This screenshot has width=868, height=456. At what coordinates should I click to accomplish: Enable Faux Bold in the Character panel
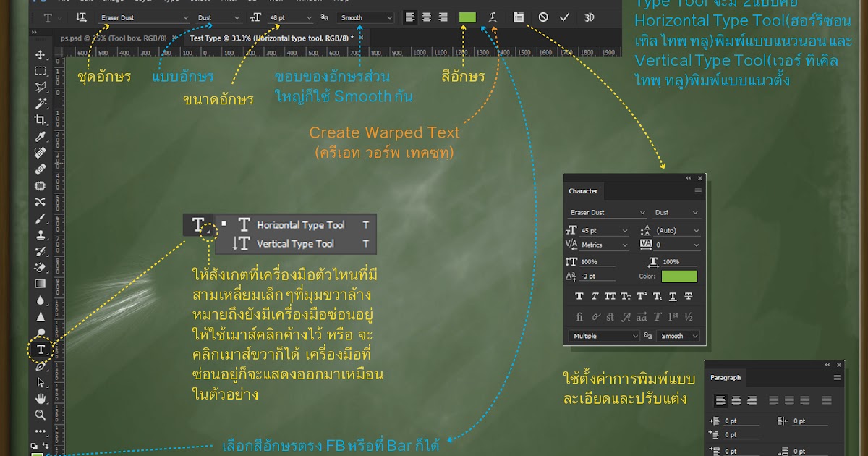(579, 295)
